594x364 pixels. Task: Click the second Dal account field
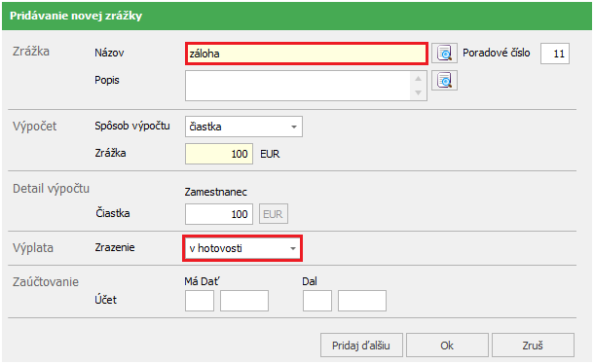[362, 301]
